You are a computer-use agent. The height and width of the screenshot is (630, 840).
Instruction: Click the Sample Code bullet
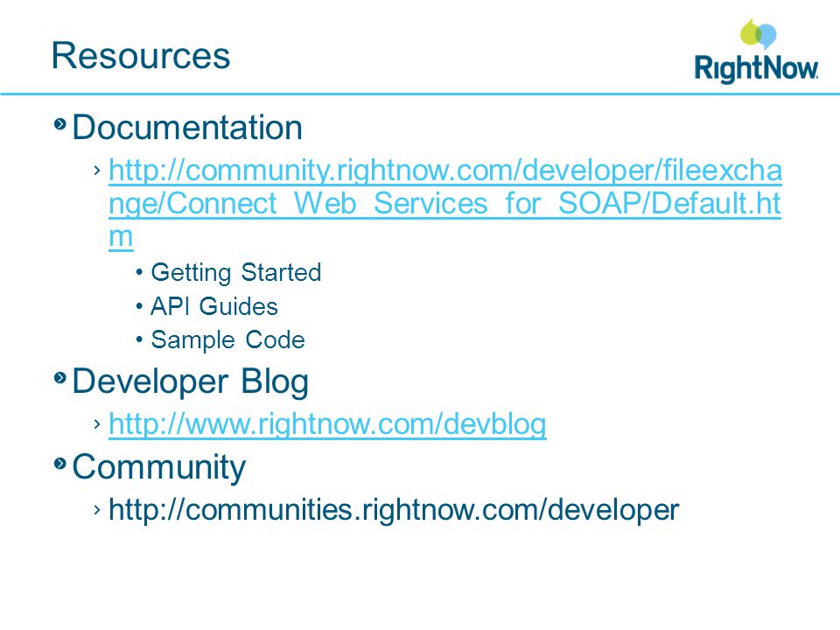227,340
